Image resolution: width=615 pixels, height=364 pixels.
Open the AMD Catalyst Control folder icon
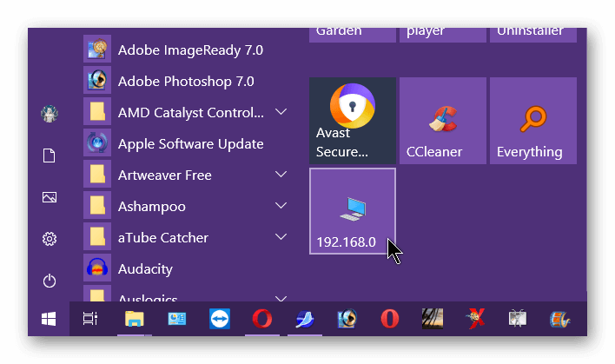(97, 112)
